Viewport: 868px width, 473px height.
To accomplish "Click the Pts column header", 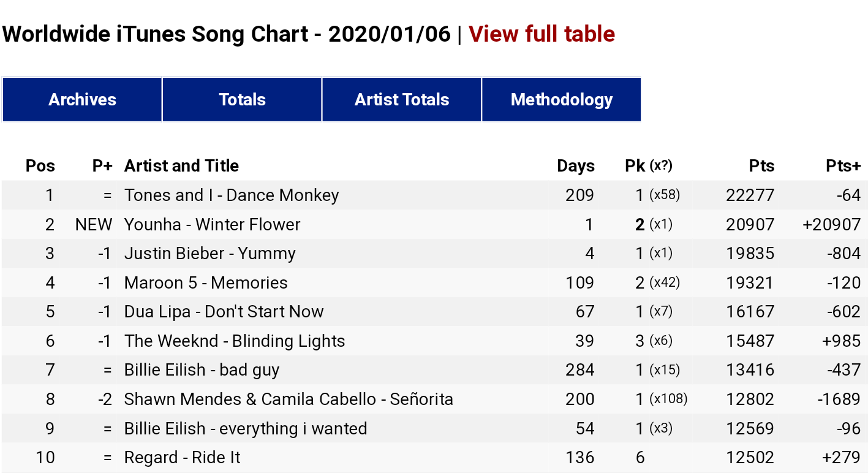I will point(761,166).
